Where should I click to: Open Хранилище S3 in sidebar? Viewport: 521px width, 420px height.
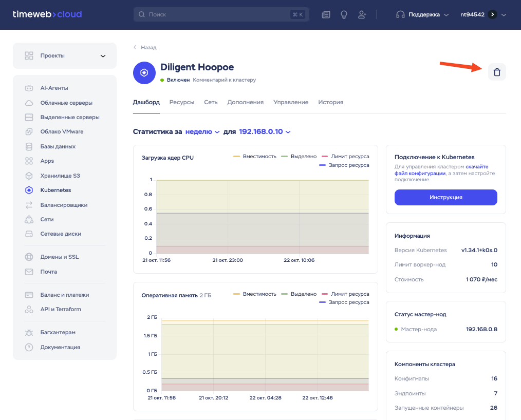point(60,176)
